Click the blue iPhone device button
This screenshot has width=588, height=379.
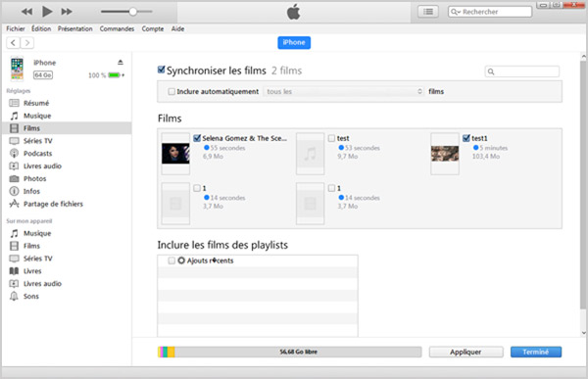(x=294, y=42)
